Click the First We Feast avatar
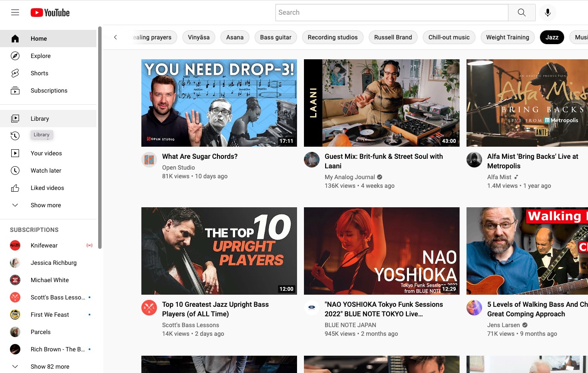This screenshot has height=373, width=588. (x=15, y=315)
